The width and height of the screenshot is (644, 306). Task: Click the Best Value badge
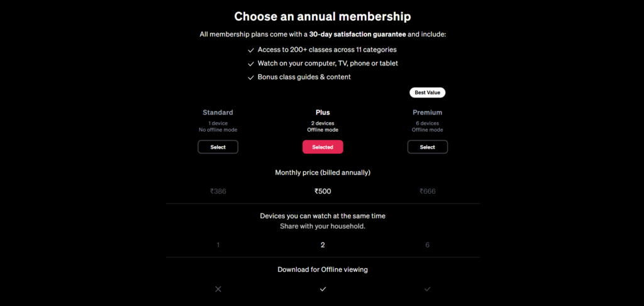click(x=427, y=93)
